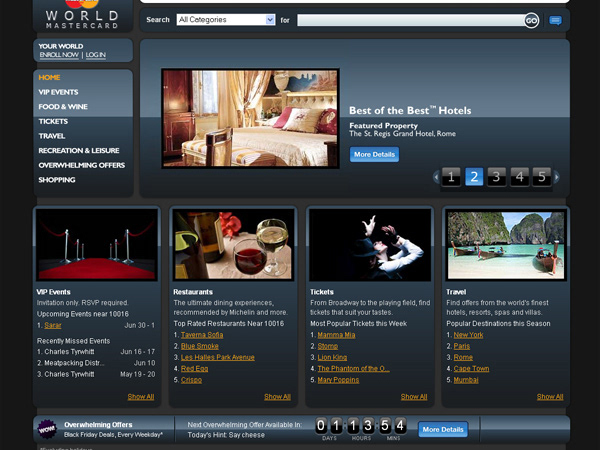Open Tickets in the side menu
The image size is (600, 450).
click(53, 121)
